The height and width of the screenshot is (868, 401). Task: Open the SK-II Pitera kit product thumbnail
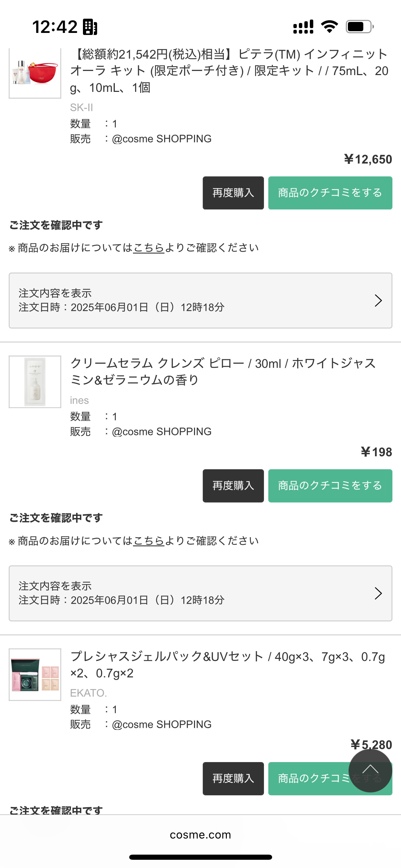pyautogui.click(x=35, y=73)
